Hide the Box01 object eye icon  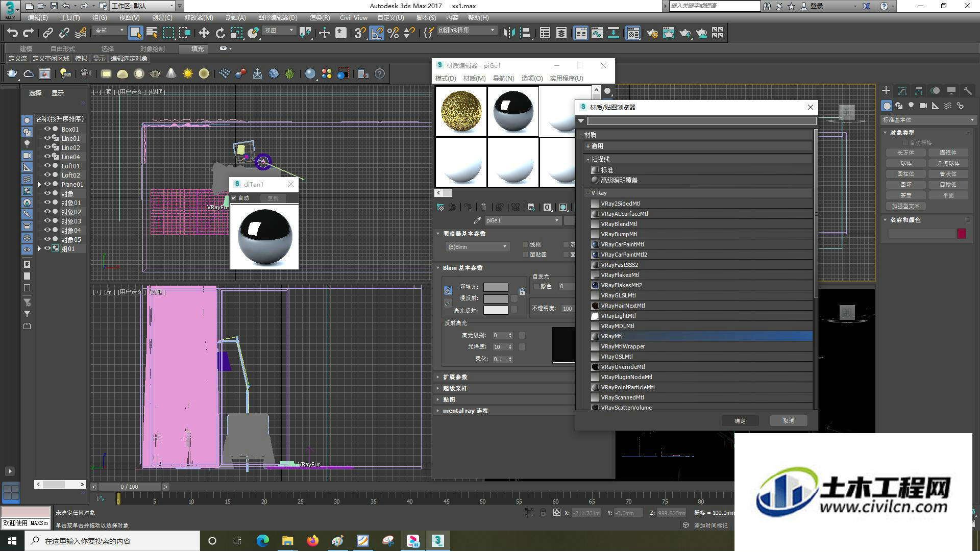click(47, 129)
